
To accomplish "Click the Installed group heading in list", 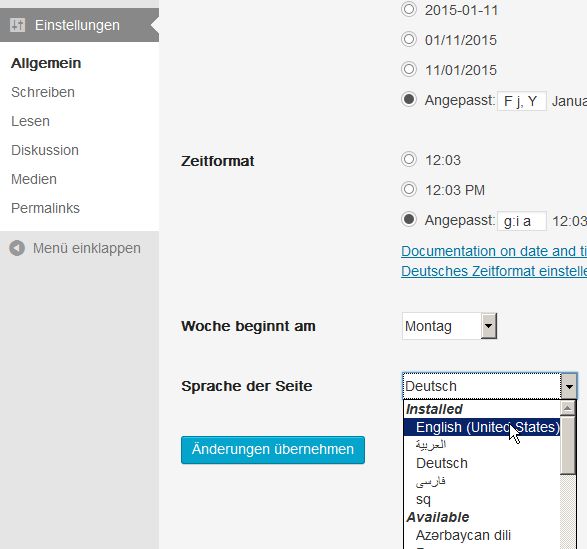I will 435,409.
